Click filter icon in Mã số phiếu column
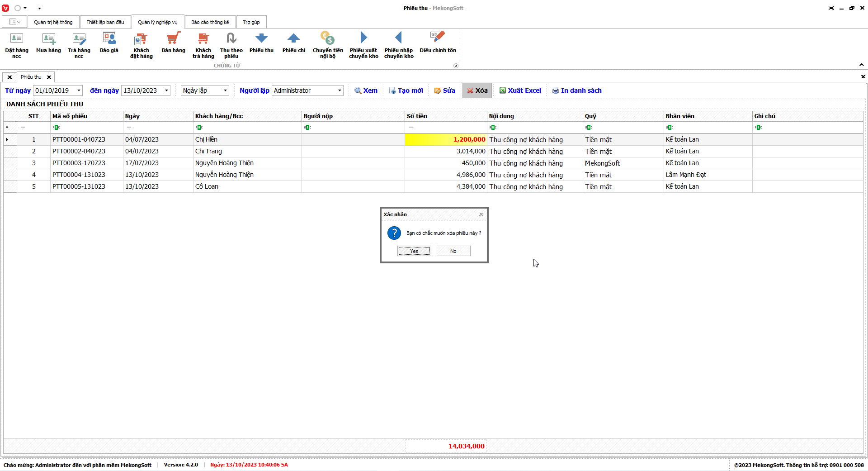 point(56,128)
